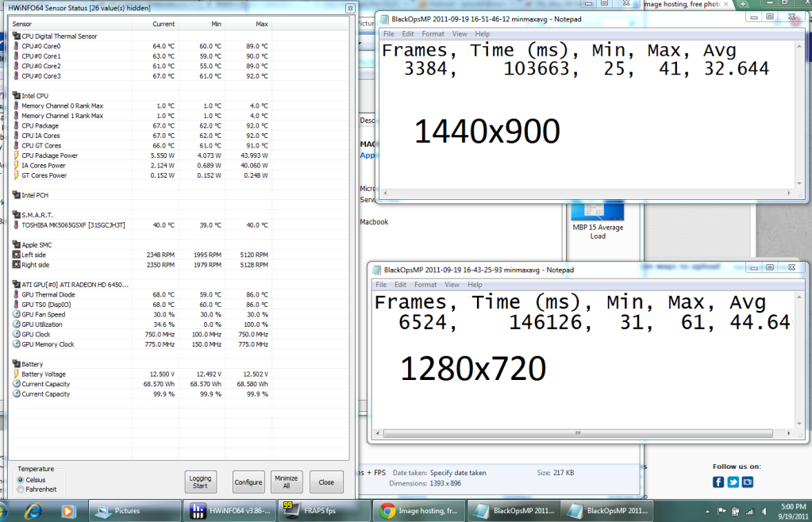The height and width of the screenshot is (522, 812).
Task: Open Windows Media Player from the taskbar
Action: (67, 511)
